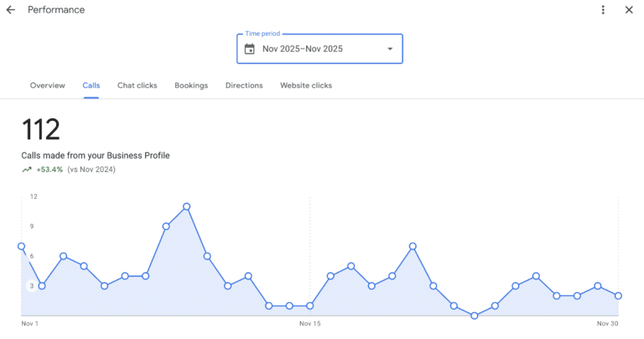Close the Performance panel
Screen dimensions: 644x339
[x=629, y=10]
